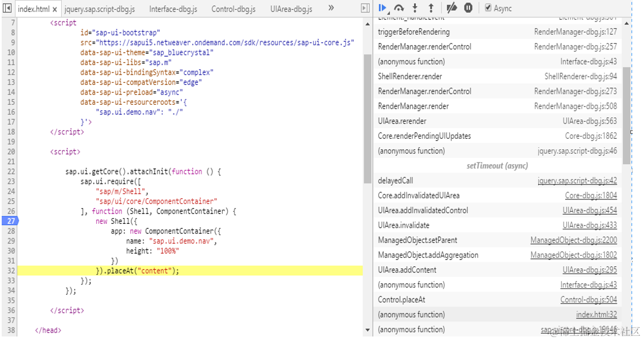
Task: Open link ManagedObject-dbg.js:2200
Action: (573, 240)
